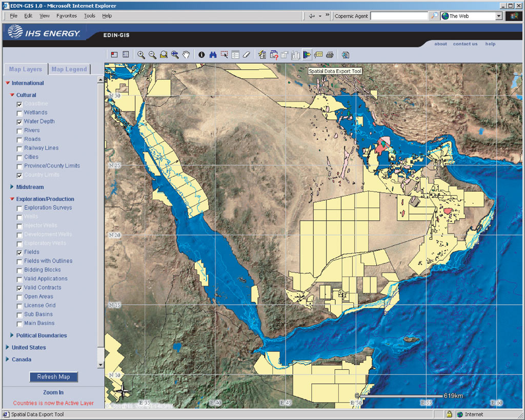Image resolution: width=525 pixels, height=420 pixels.
Task: Click the identify info icon
Action: point(201,55)
